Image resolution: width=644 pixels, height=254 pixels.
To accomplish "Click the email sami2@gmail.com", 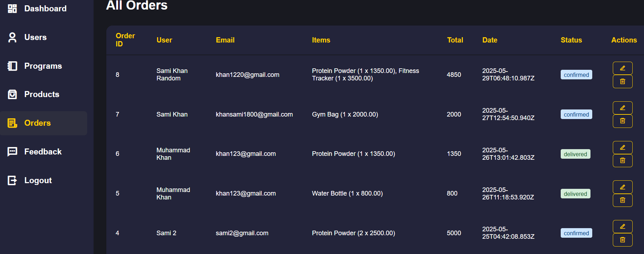I will [242, 233].
